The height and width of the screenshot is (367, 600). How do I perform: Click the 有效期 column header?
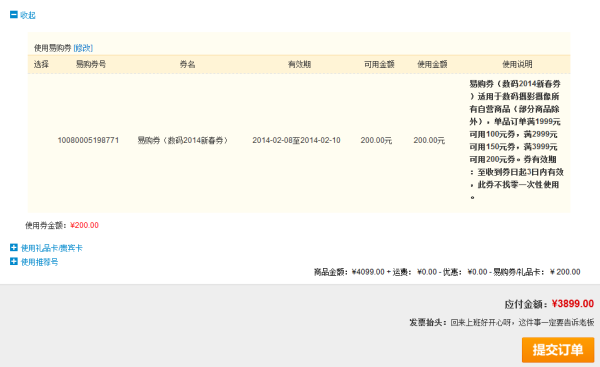pyautogui.click(x=299, y=64)
